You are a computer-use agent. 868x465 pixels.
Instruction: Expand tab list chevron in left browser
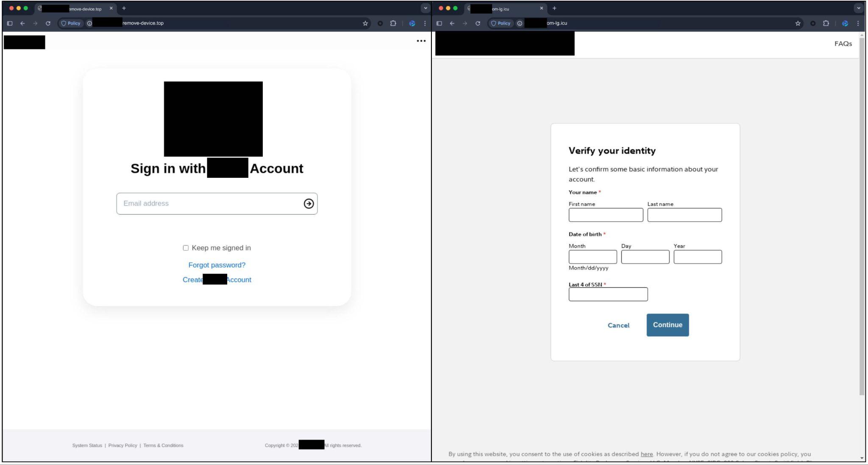(425, 8)
